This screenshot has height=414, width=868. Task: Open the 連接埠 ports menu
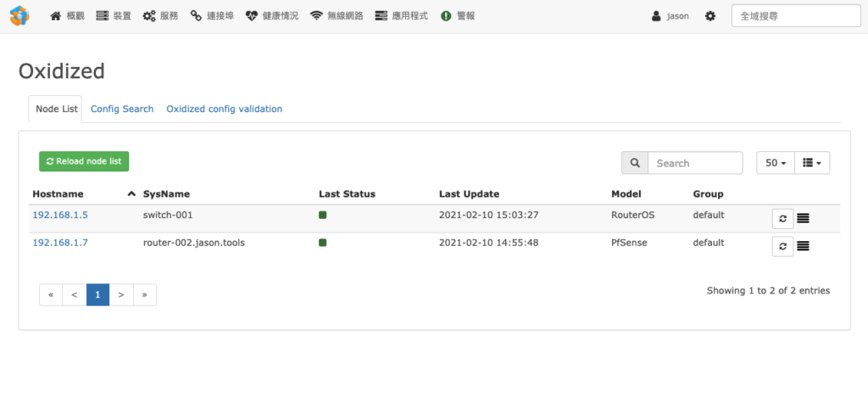click(212, 16)
